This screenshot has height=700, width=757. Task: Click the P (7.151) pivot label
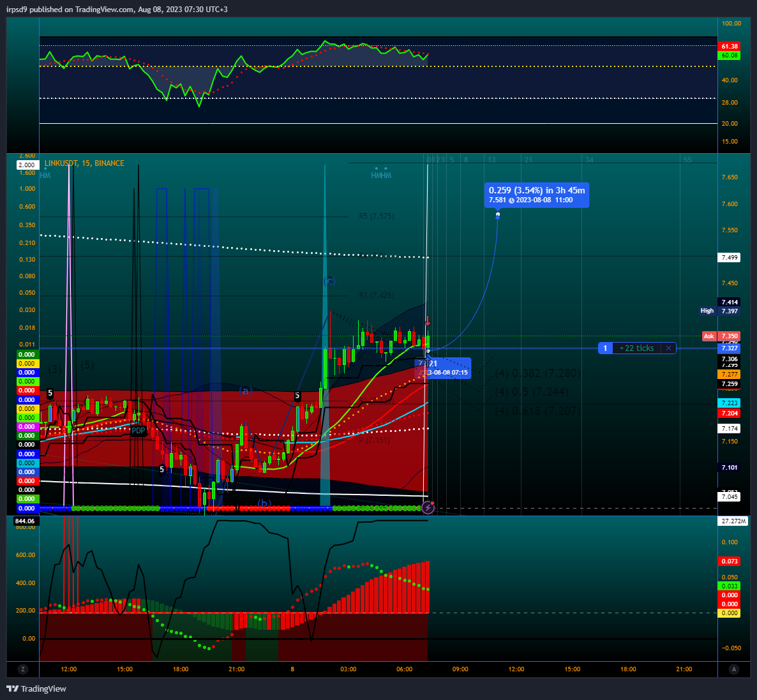tap(374, 440)
